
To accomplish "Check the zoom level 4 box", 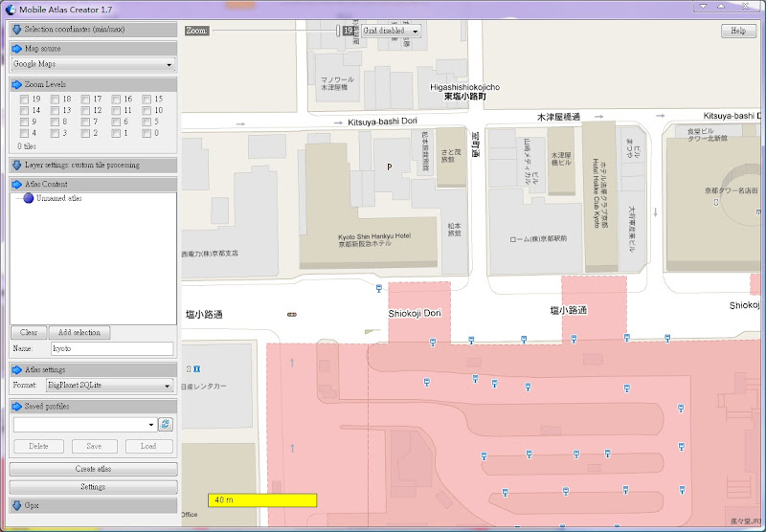I will [24, 133].
